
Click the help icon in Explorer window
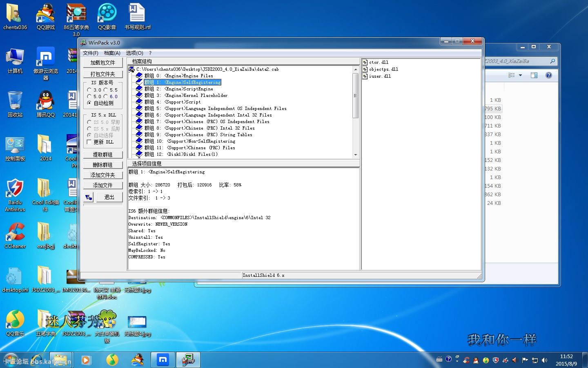pyautogui.click(x=549, y=75)
